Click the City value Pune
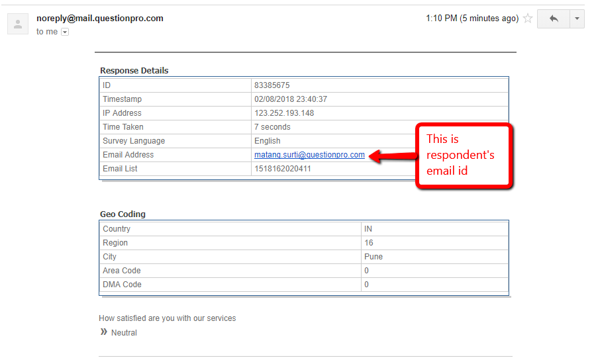The height and width of the screenshot is (364, 596). click(373, 257)
